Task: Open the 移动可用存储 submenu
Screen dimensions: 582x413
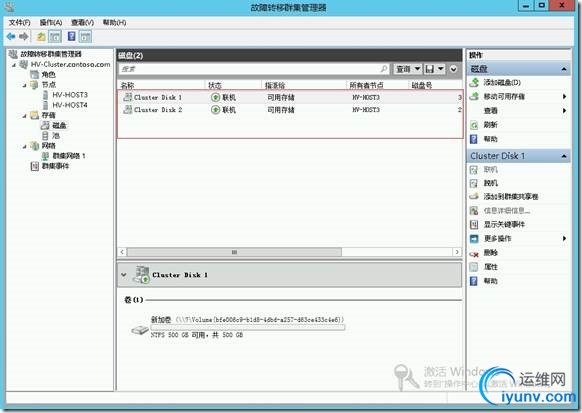Action: click(519, 97)
